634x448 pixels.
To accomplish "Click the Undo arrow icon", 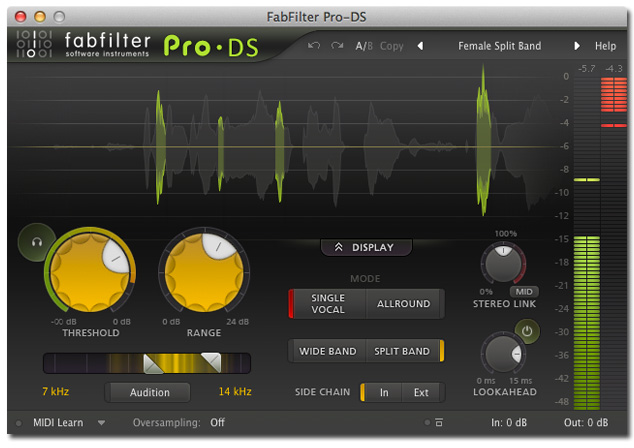I will pyautogui.click(x=314, y=46).
